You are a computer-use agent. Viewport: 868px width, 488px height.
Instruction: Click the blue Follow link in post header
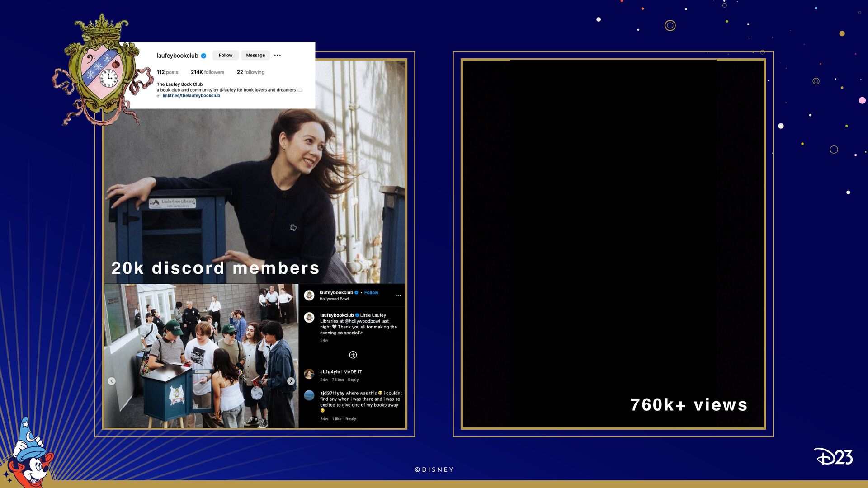click(371, 292)
